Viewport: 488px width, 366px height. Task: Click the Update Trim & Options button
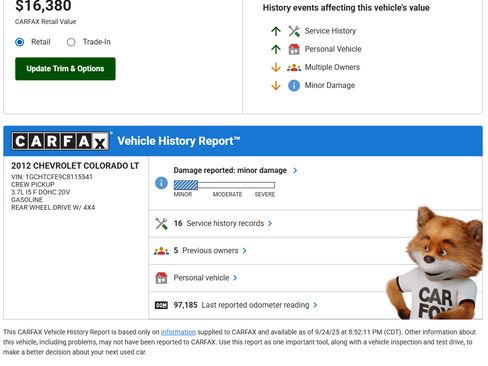tap(65, 69)
